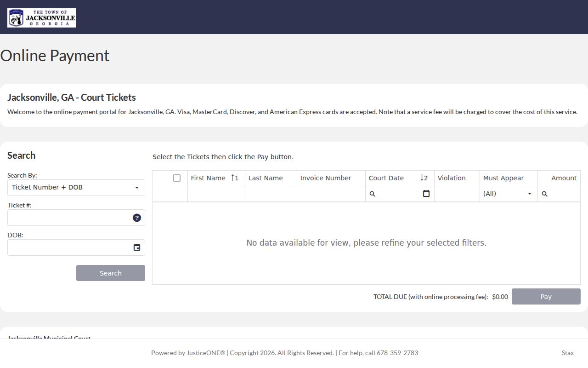Click the First Name filter field
This screenshot has width=588, height=368.
[216, 194]
